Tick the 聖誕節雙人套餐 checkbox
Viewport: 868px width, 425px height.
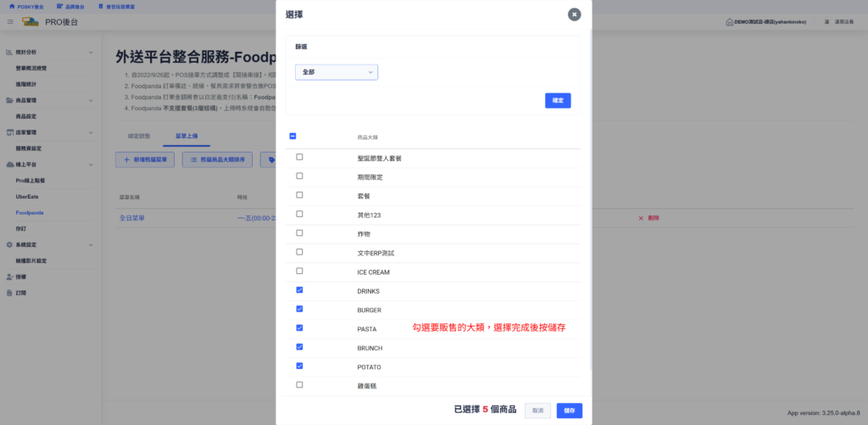pos(299,157)
